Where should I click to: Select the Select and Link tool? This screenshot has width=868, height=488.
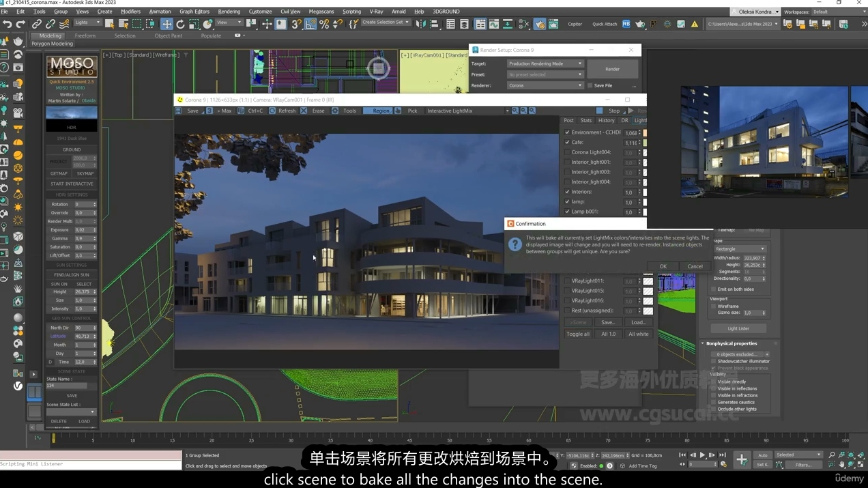pos(37,24)
